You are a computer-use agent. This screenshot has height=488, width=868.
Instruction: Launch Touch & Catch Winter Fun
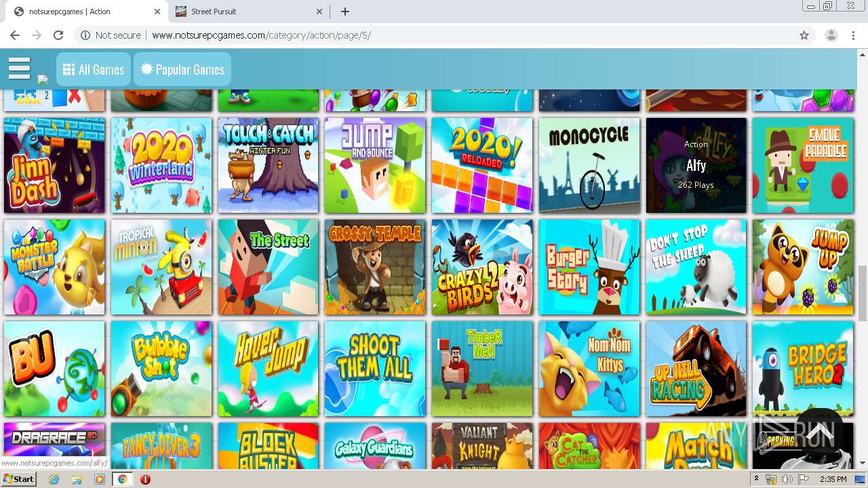[269, 165]
